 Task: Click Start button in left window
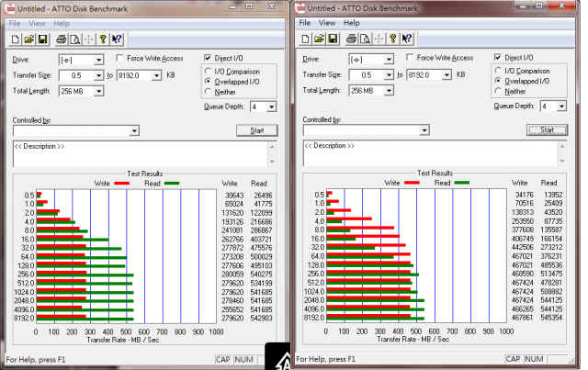click(257, 130)
